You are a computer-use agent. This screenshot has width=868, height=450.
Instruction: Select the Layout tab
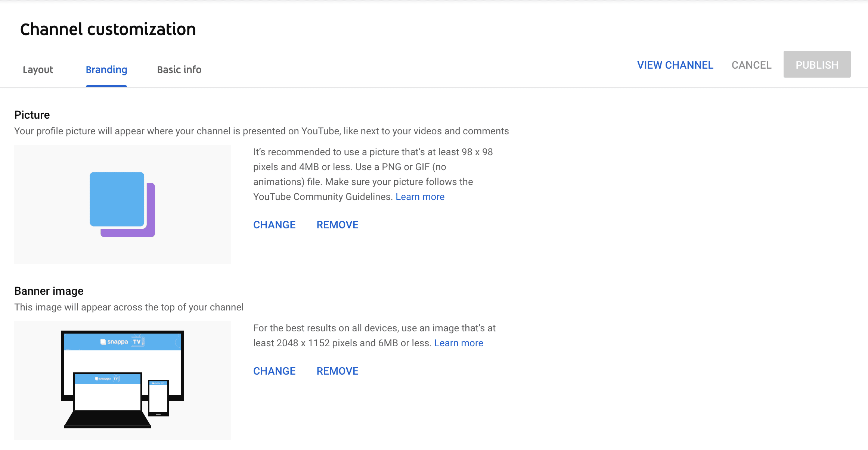[x=38, y=70]
